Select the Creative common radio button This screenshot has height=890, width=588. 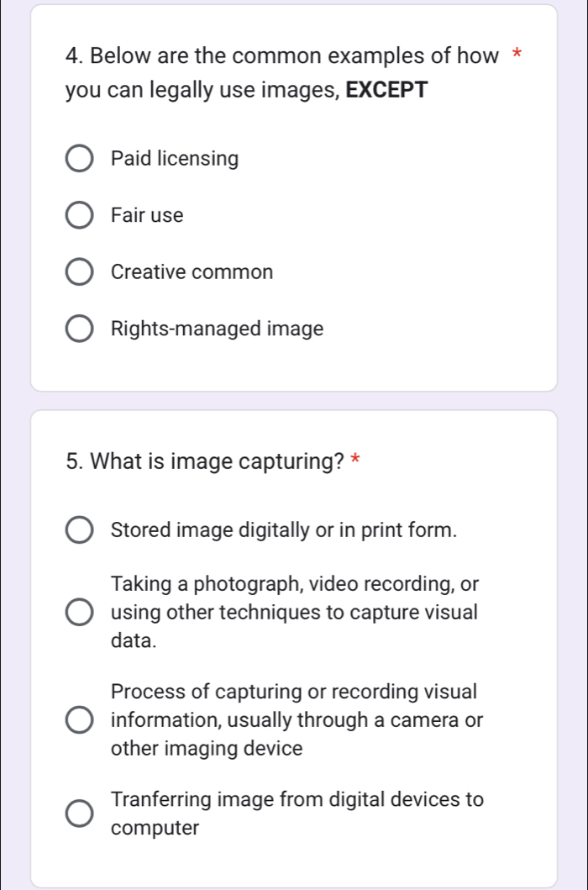80,271
